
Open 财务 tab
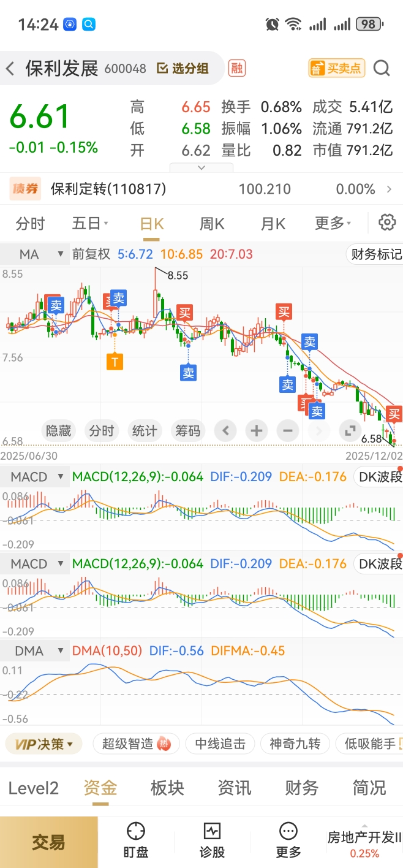pos(302,788)
